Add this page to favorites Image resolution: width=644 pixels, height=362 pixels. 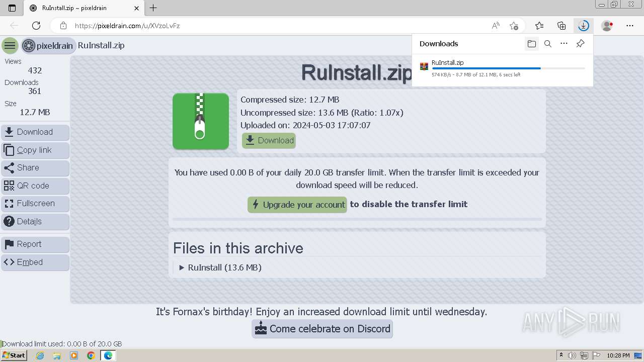[514, 26]
